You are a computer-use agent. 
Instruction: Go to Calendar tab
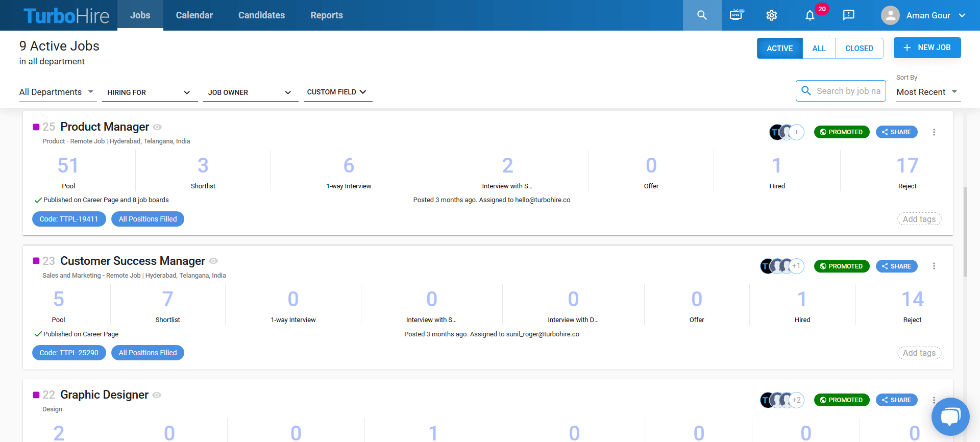194,15
